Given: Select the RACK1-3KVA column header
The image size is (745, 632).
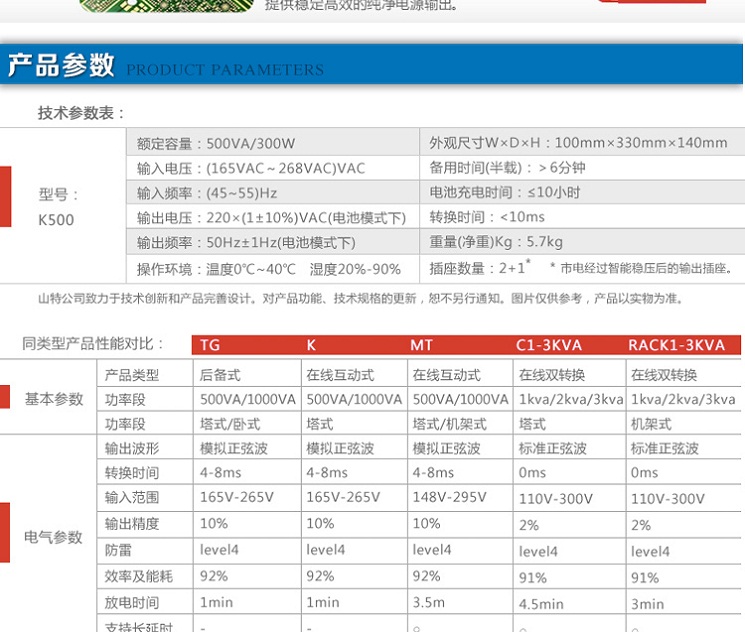Looking at the screenshot, I should [x=677, y=345].
